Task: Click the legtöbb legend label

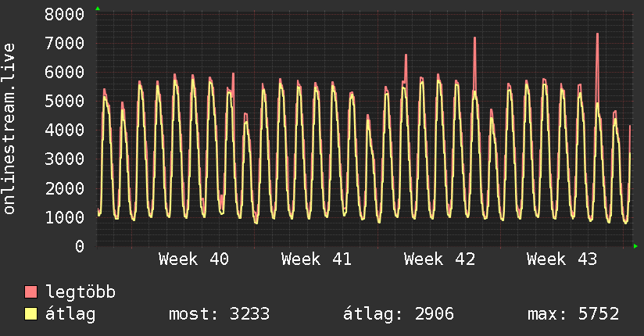Action: pos(80,291)
